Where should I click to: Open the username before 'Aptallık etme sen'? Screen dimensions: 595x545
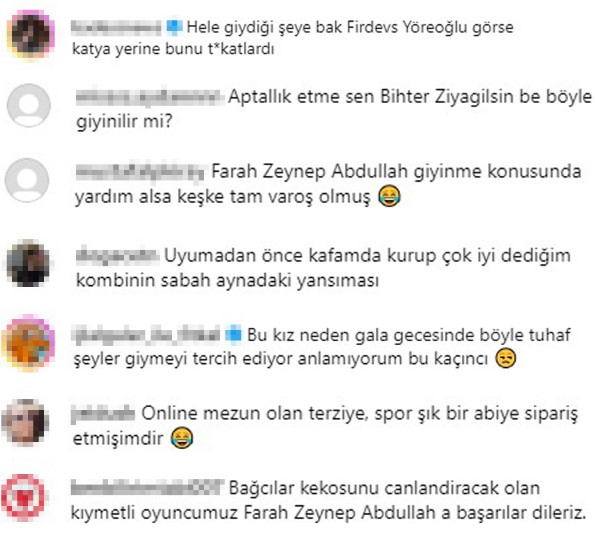[x=148, y=98]
